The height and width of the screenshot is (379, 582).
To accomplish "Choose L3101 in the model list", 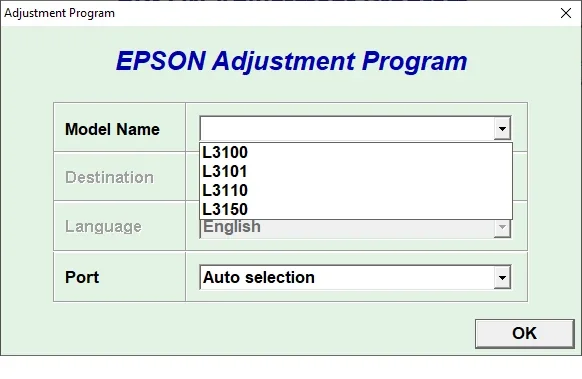I will pyautogui.click(x=225, y=171).
